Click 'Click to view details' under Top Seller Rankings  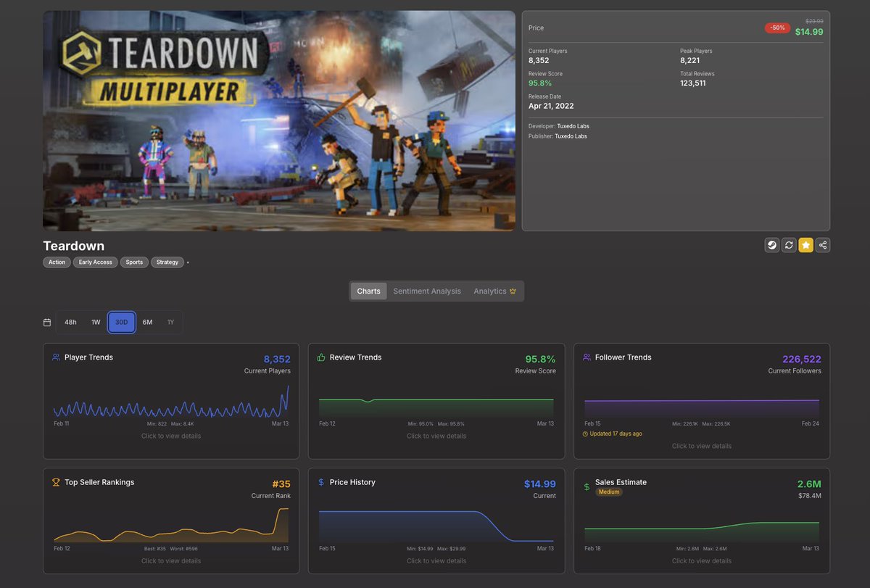[x=171, y=560]
